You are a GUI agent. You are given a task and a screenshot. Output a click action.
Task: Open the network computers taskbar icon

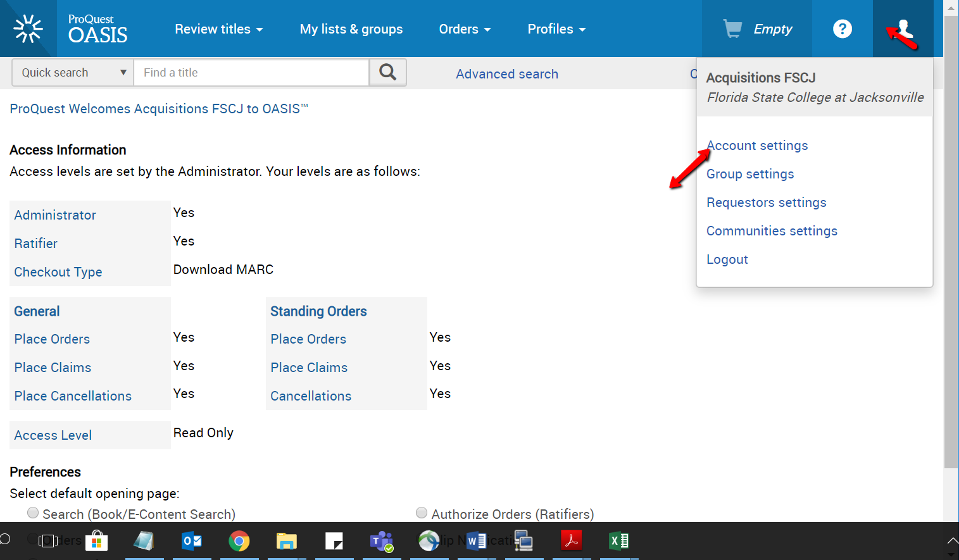(x=523, y=540)
